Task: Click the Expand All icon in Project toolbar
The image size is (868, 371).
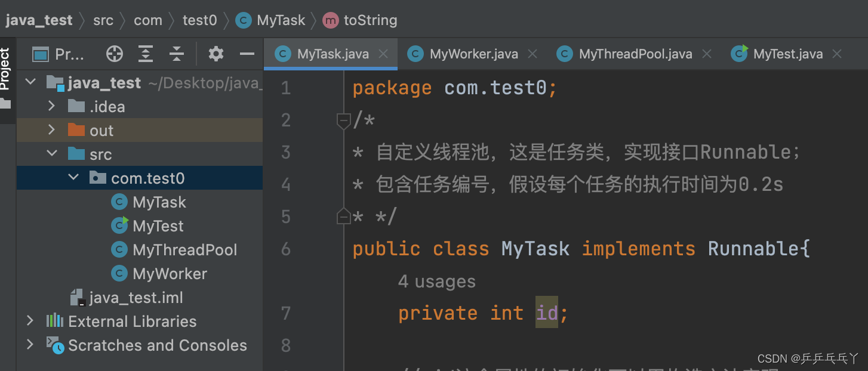Action: tap(145, 54)
